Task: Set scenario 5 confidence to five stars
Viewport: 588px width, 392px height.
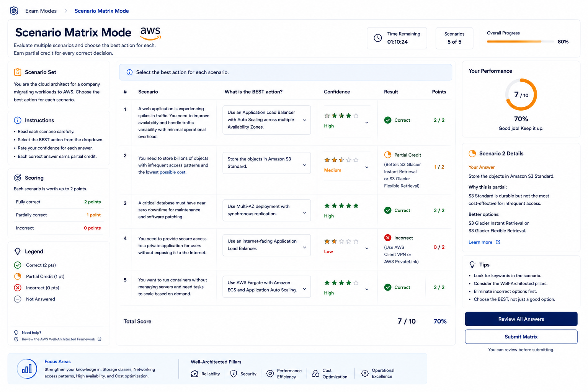Action: click(356, 283)
